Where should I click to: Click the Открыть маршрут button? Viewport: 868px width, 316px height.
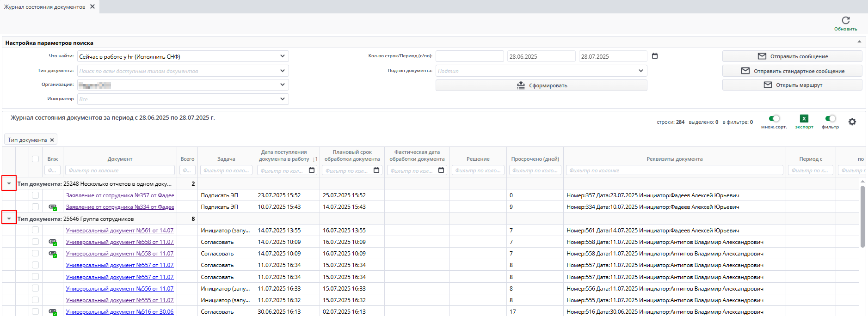pos(792,85)
